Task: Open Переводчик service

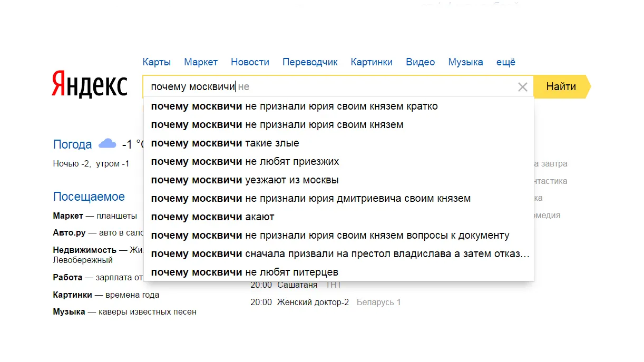Action: 310,62
